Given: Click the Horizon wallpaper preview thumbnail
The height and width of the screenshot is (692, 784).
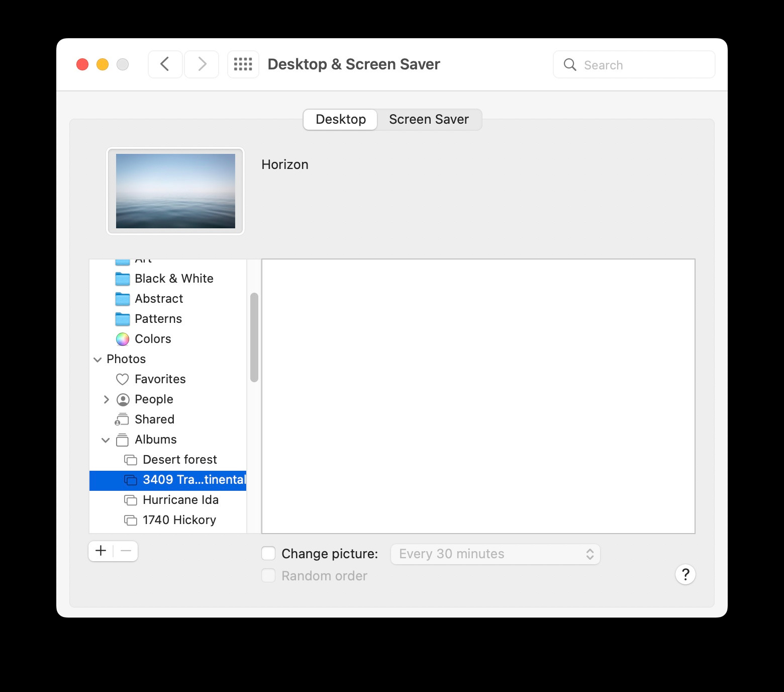Looking at the screenshot, I should (175, 191).
